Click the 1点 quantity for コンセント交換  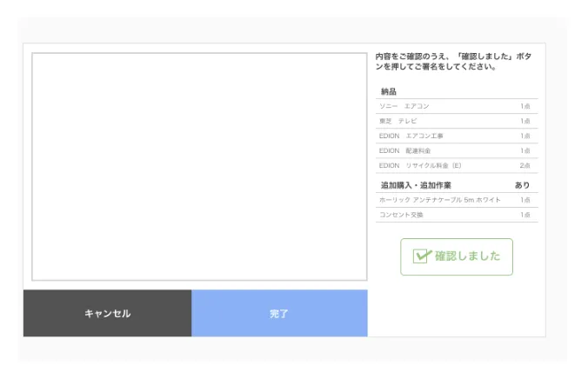click(525, 215)
